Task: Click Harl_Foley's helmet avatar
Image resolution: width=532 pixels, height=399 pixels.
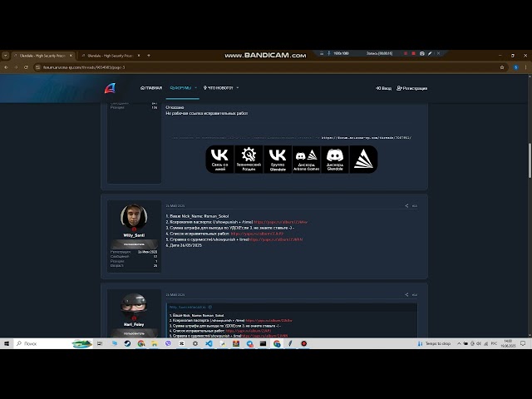Action: 134,305
